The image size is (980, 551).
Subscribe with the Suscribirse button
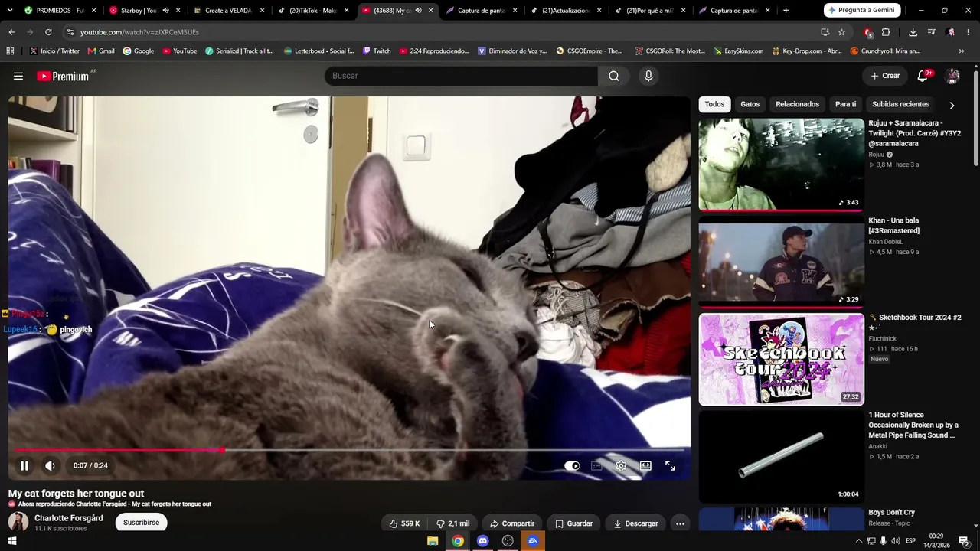(x=142, y=523)
